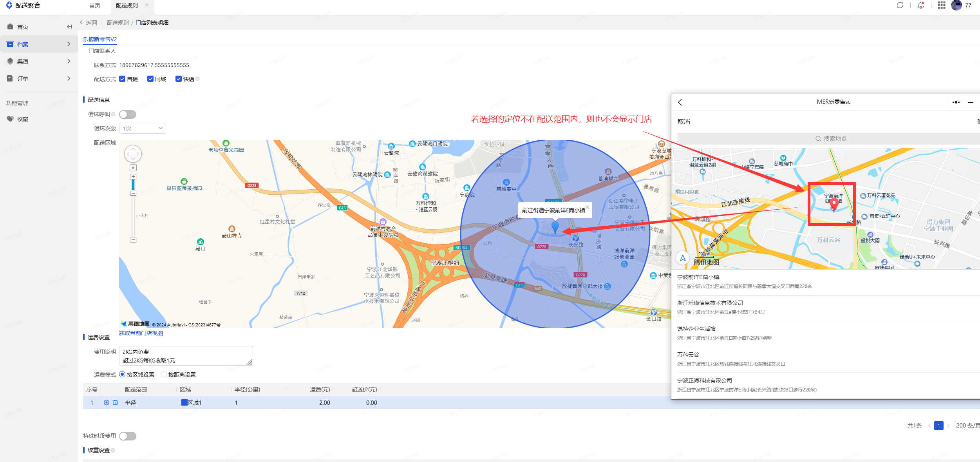Click page 1 button in pagination
The image size is (980, 462).
pyautogui.click(x=939, y=426)
